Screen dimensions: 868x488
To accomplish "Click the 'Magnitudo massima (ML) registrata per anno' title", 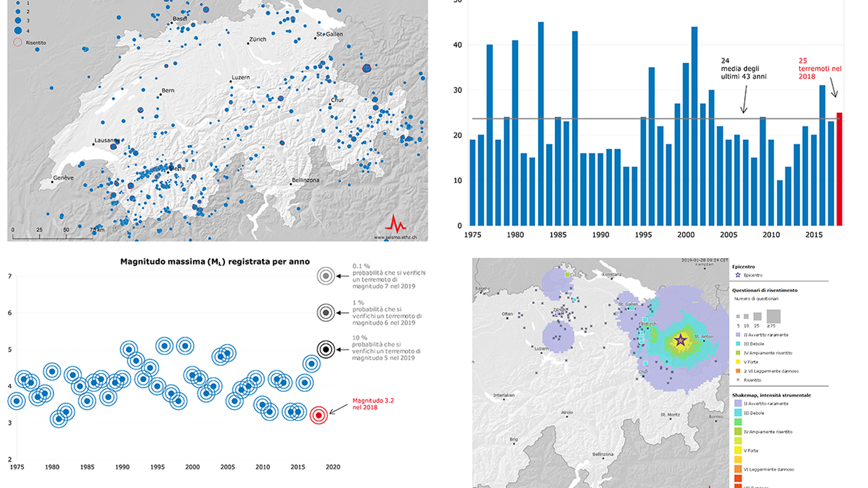I will tap(215, 262).
